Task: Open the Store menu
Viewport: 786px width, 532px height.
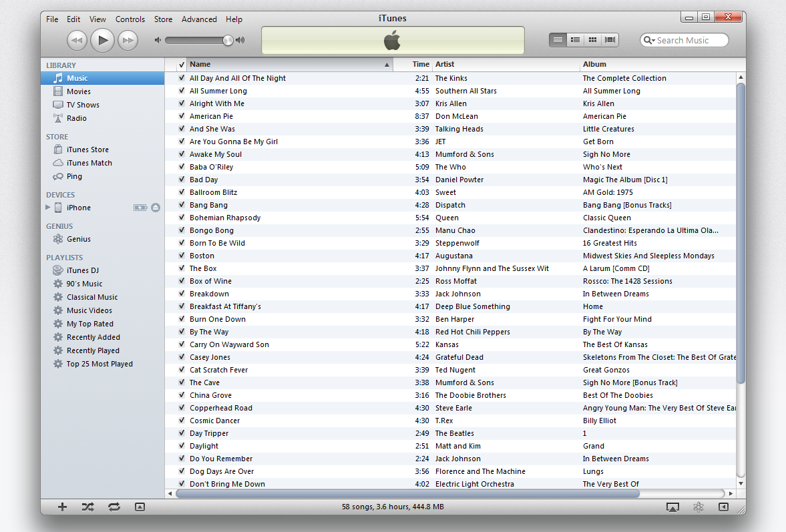Action: 163,19
